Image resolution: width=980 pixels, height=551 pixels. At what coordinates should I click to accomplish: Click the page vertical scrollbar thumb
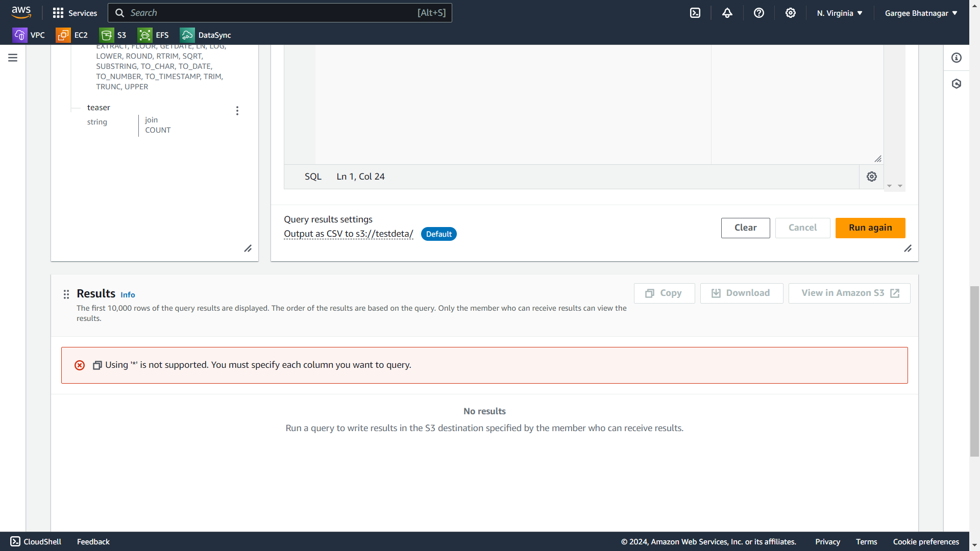tap(974, 371)
